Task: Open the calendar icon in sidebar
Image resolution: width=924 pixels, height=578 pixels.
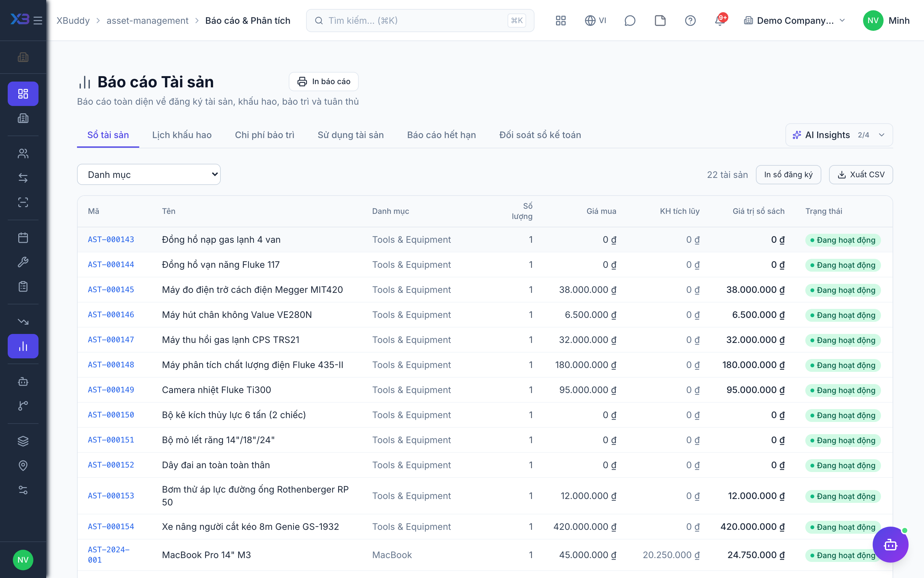Action: (23, 238)
